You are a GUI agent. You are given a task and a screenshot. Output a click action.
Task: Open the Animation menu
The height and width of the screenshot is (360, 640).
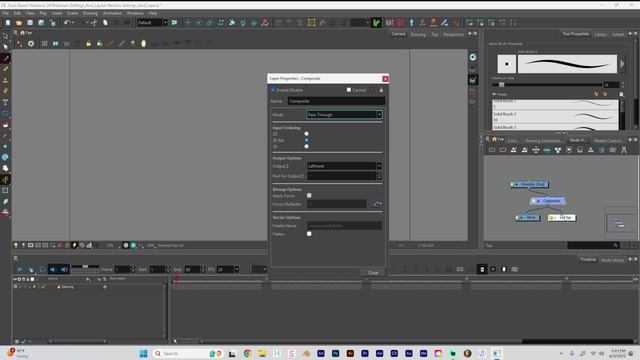tap(112, 13)
